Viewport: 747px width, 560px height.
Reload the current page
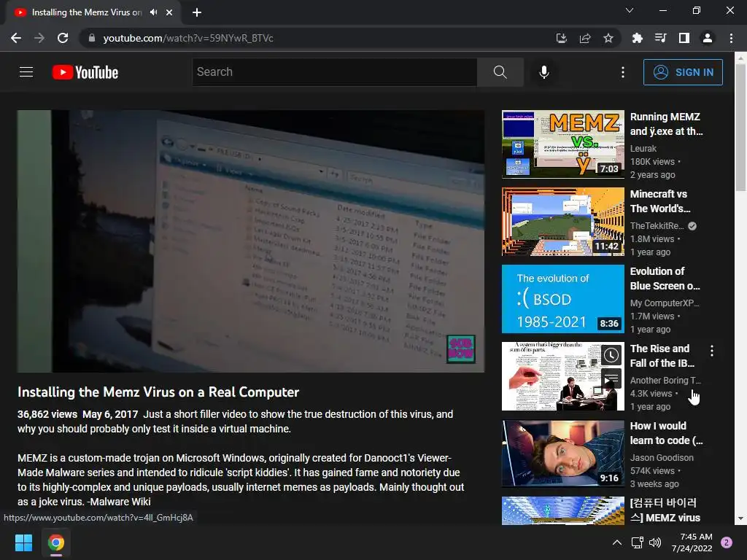tap(63, 38)
